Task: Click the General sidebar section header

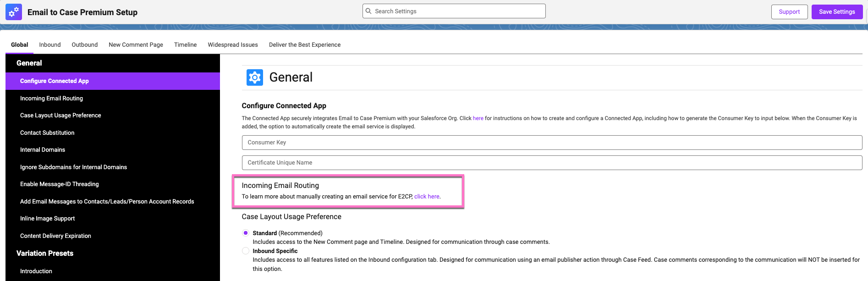Action: (29, 63)
